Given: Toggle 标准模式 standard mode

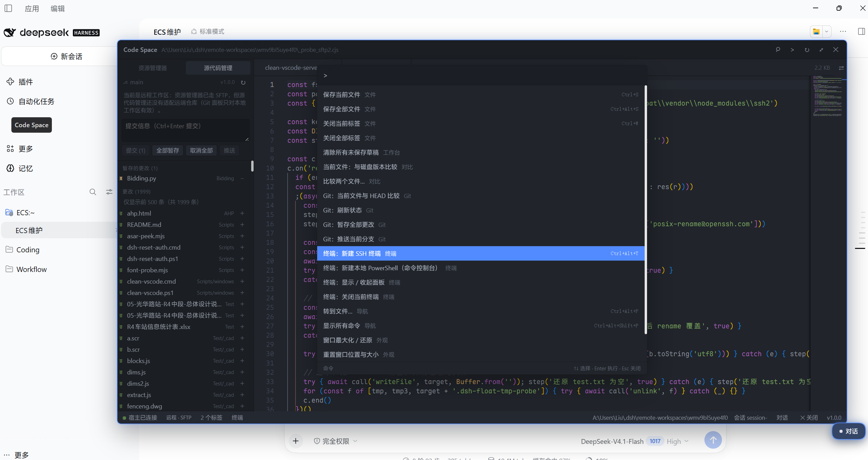Looking at the screenshot, I should (208, 32).
